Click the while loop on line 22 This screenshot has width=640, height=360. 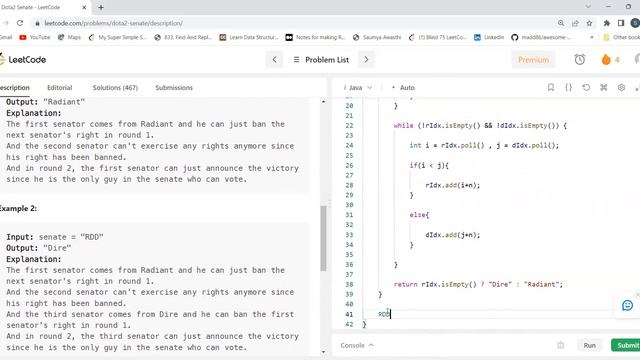point(480,126)
